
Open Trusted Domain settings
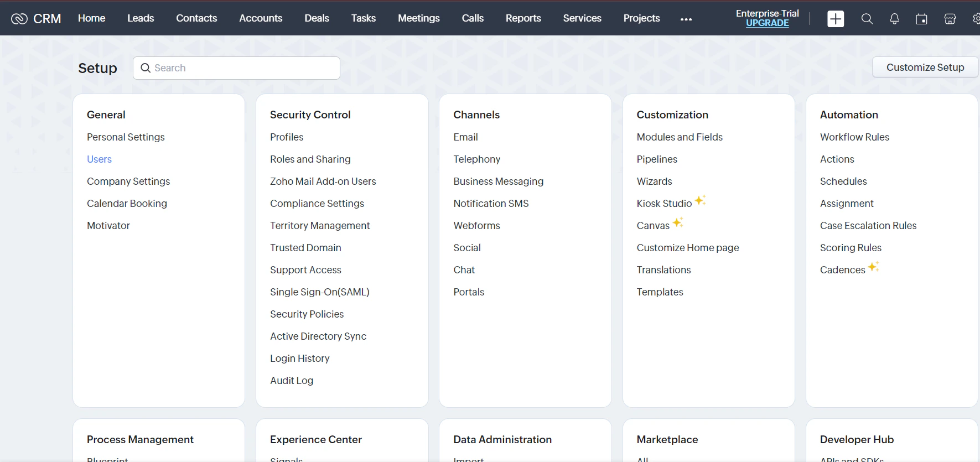tap(305, 248)
